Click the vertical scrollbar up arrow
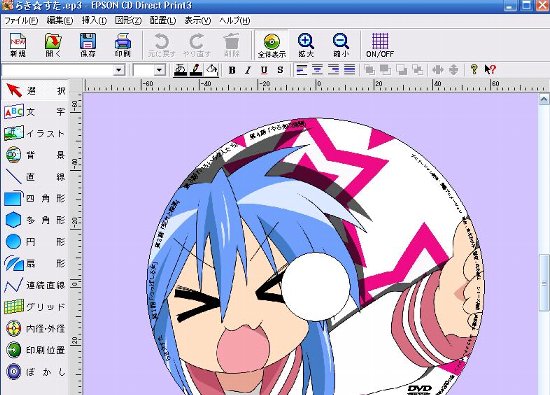 (544, 99)
